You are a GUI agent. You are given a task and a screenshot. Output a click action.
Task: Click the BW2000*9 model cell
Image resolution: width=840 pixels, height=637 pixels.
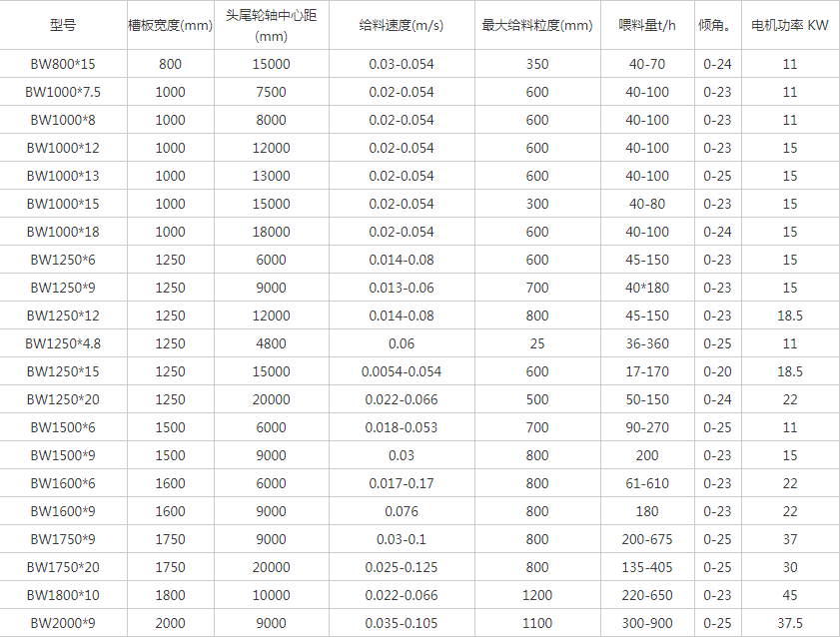click(62, 623)
